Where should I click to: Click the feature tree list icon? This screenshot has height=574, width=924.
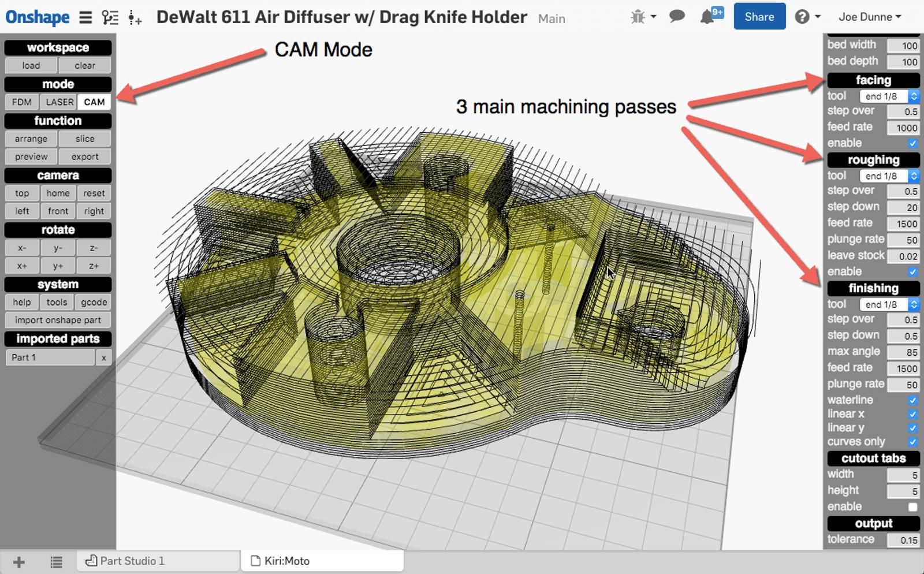click(x=110, y=17)
